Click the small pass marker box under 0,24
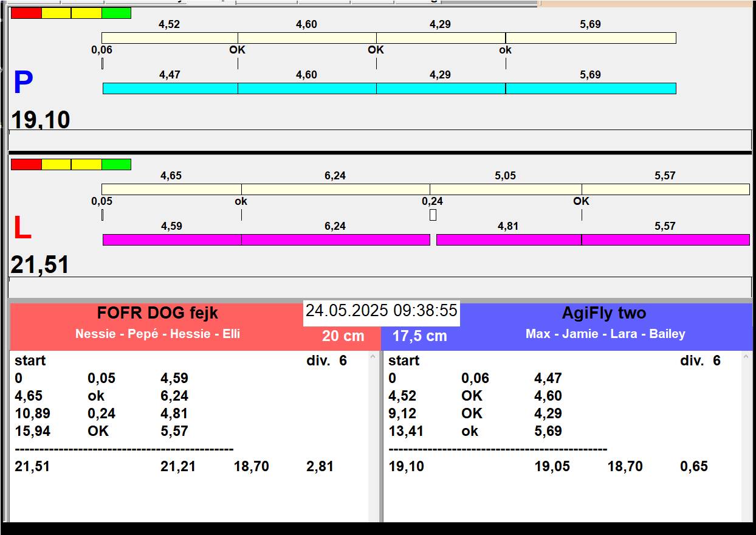The width and height of the screenshot is (756, 535). tap(433, 215)
